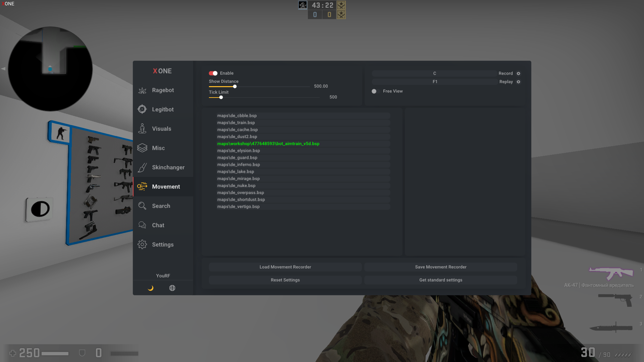Click the Show Distance slider handle
Screen dimensions: 644x362
tap(235, 86)
